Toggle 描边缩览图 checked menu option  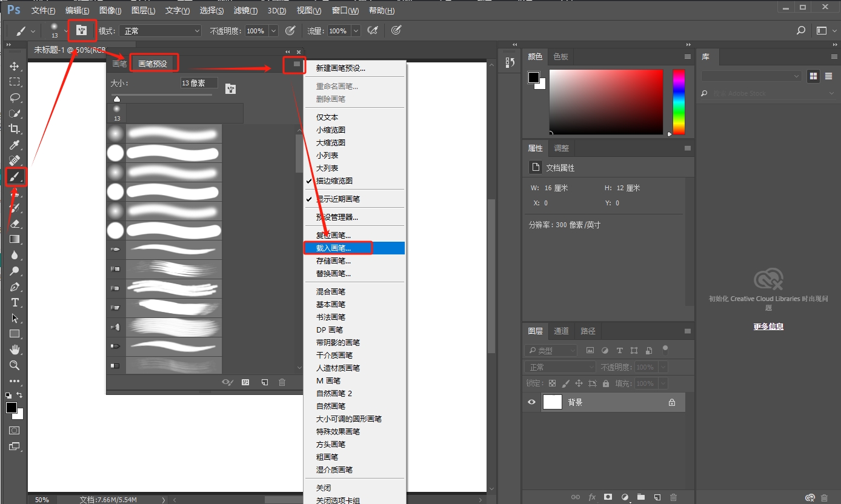click(x=334, y=181)
